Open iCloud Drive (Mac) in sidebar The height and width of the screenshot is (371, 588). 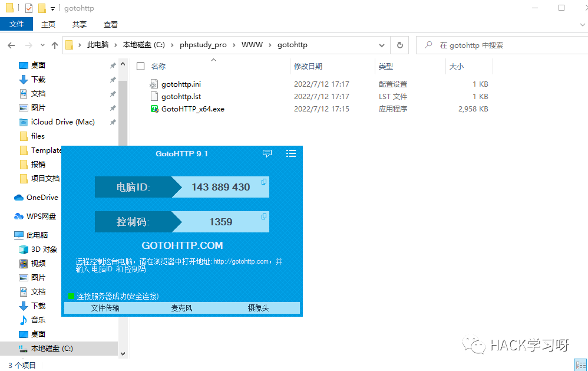coord(57,122)
